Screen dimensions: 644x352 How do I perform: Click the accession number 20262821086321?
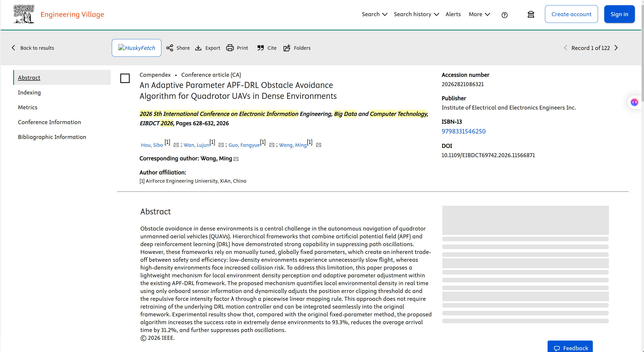(463, 84)
